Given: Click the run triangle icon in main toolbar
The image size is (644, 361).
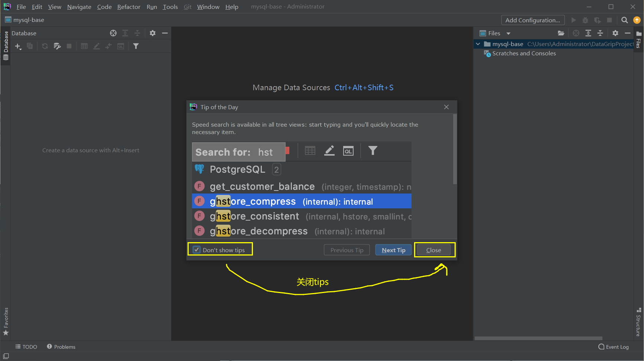Looking at the screenshot, I should [573, 20].
